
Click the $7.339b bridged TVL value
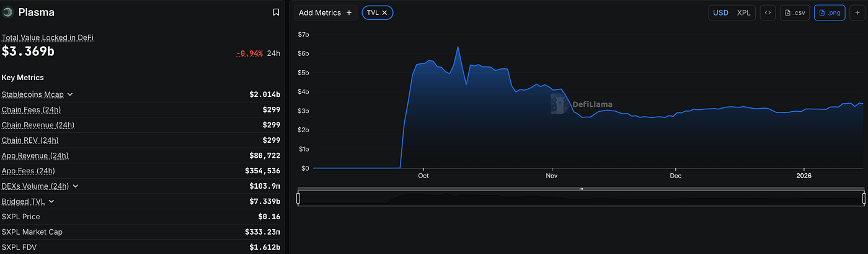(x=265, y=201)
